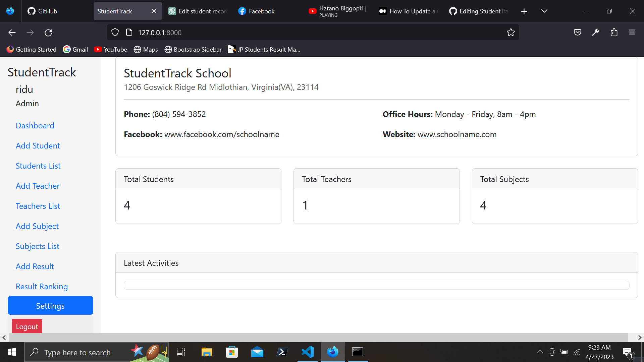Open the Students List link
Screen dimensions: 644x362
pos(38,166)
